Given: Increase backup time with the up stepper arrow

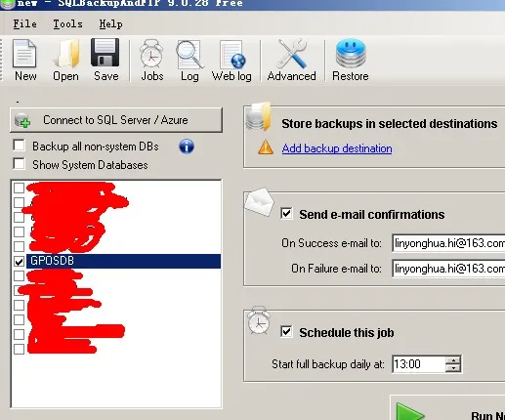Looking at the screenshot, I should pyautogui.click(x=453, y=360).
